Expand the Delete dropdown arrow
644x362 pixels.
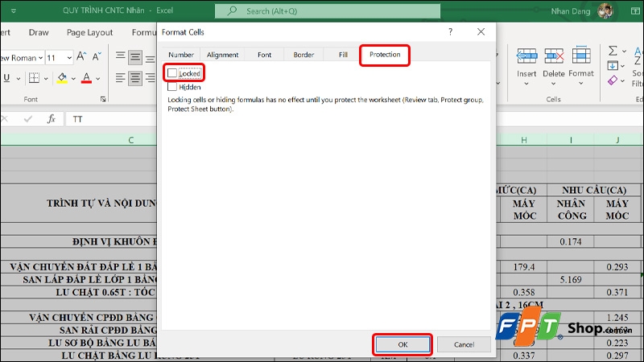pos(553,84)
